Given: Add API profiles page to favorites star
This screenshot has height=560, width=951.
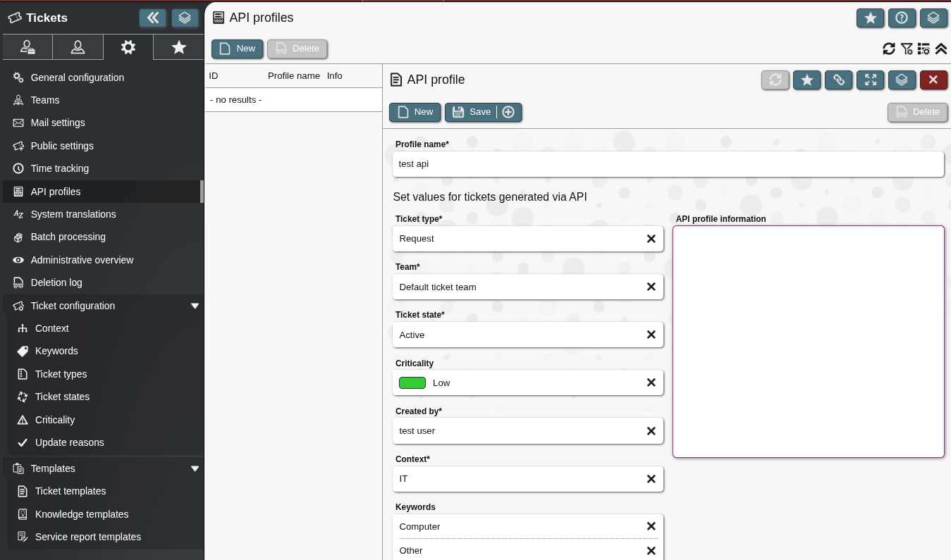Looking at the screenshot, I should [x=870, y=18].
